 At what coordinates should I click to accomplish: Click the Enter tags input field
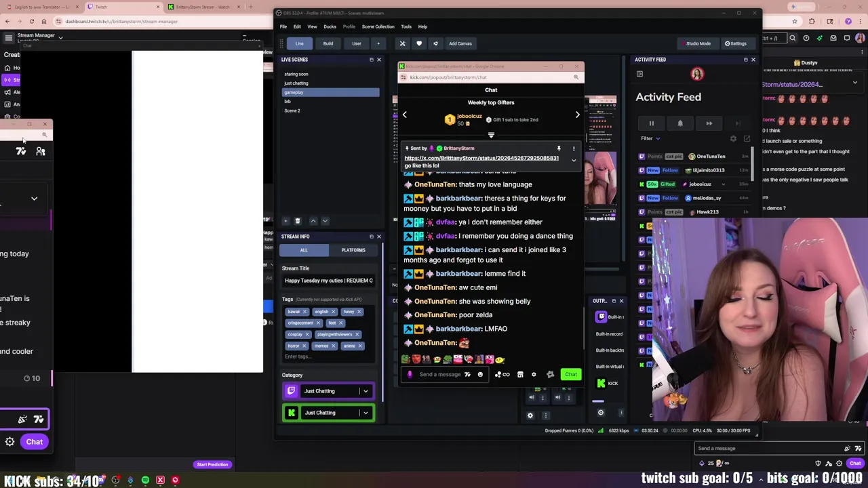328,357
